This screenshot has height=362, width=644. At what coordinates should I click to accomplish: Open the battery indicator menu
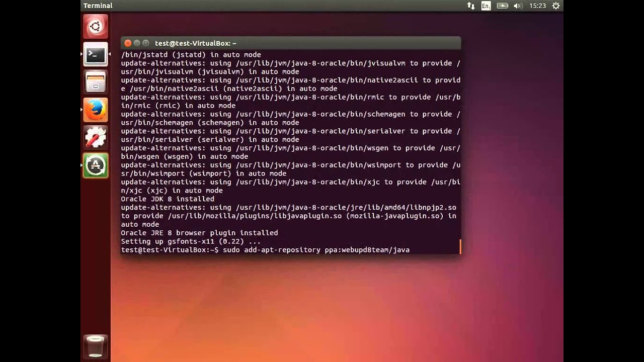[x=502, y=6]
